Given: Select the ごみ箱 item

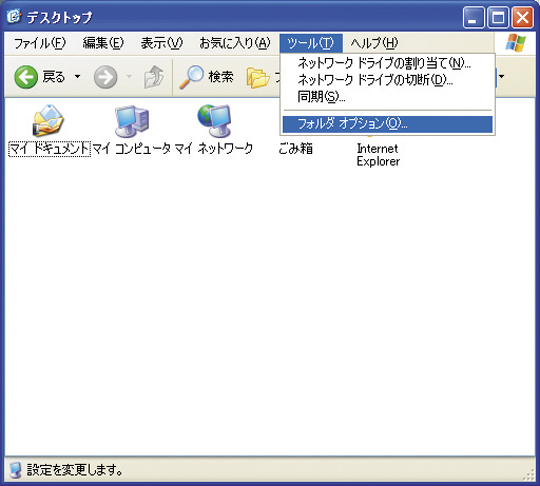Looking at the screenshot, I should pyautogui.click(x=295, y=148).
